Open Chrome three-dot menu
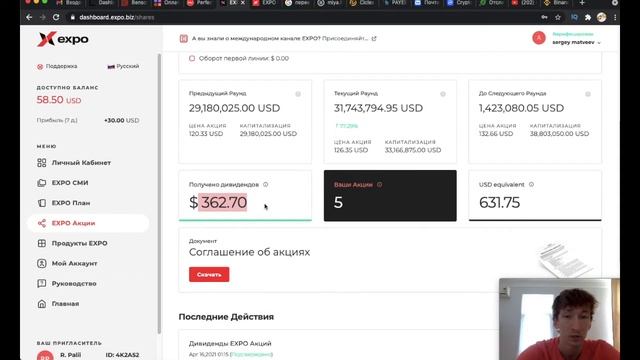This screenshot has height=360, width=640. coord(615,17)
